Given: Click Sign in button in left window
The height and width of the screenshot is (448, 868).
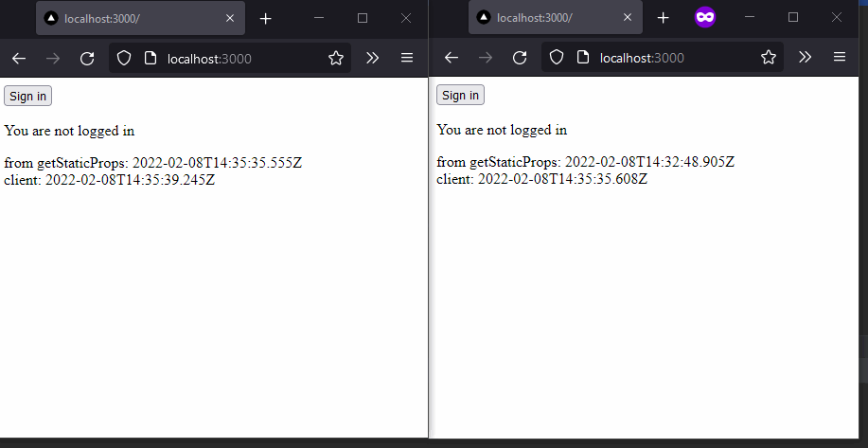Looking at the screenshot, I should click(x=27, y=96).
